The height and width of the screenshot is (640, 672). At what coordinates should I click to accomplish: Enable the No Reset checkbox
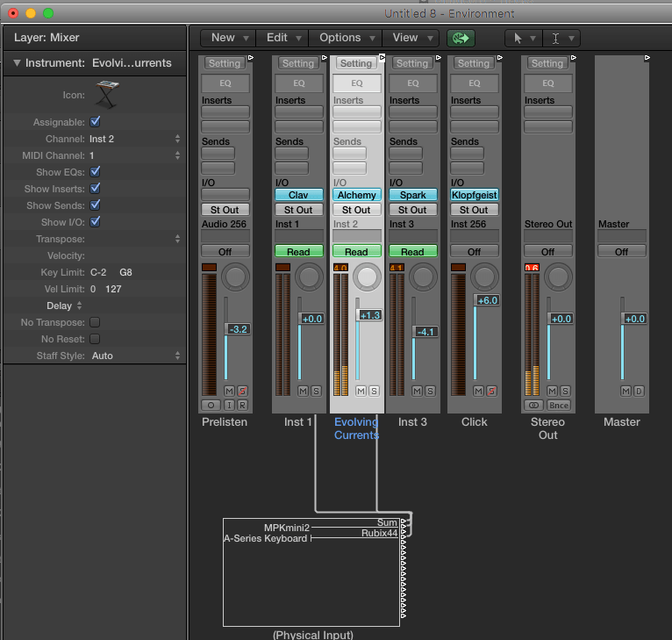tap(95, 339)
